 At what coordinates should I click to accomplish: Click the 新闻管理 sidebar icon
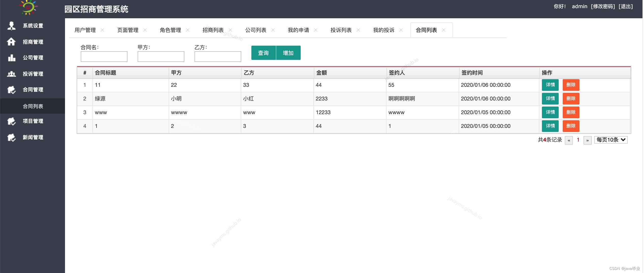tap(11, 137)
